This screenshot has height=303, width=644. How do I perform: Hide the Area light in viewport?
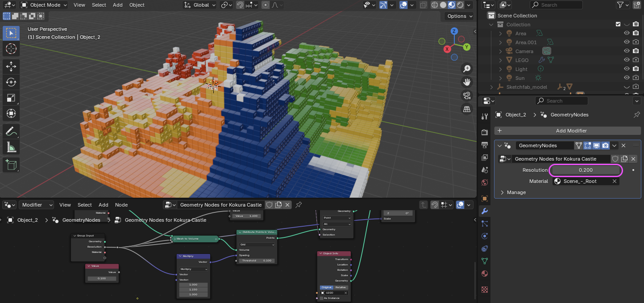(x=627, y=33)
